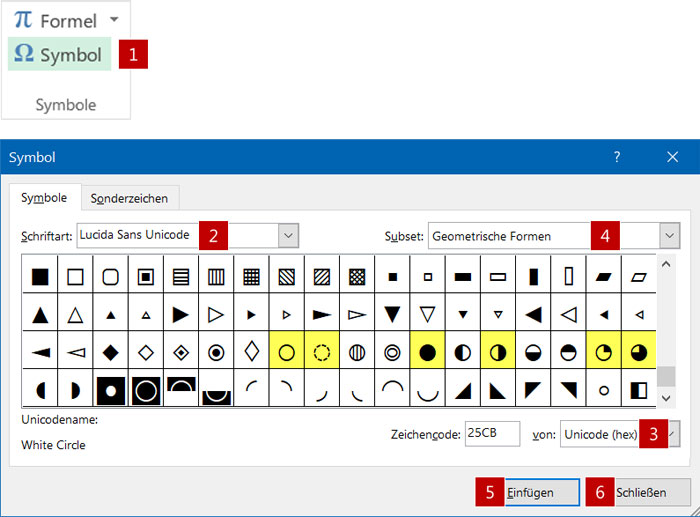Select the right half black circle symbol

[75, 391]
